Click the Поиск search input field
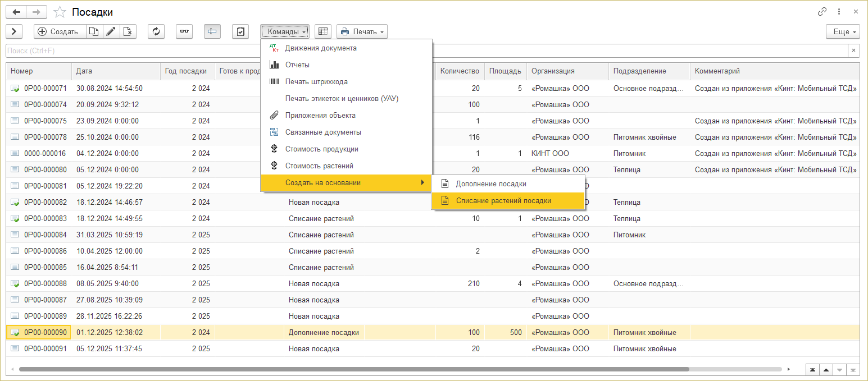The image size is (868, 381). point(426,51)
